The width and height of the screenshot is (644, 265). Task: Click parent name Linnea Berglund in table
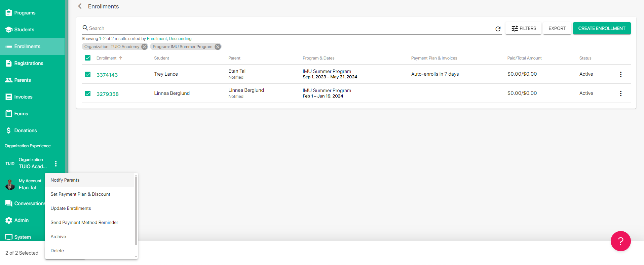click(x=246, y=90)
